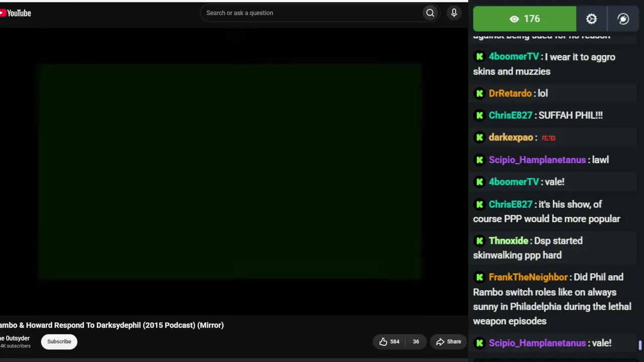Click the 36 dislike count button

click(x=416, y=342)
